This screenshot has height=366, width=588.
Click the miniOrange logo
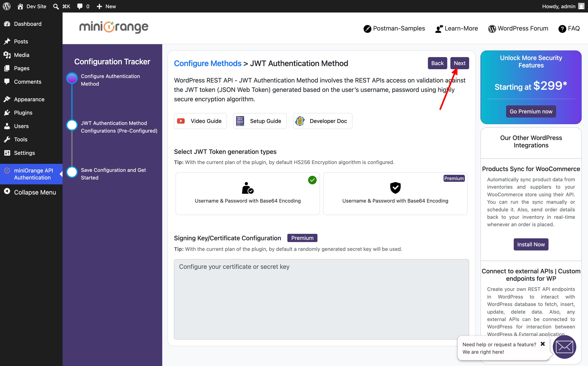(114, 27)
